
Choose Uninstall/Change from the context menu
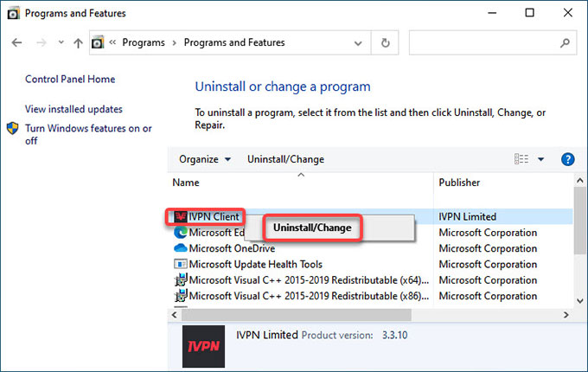(312, 228)
